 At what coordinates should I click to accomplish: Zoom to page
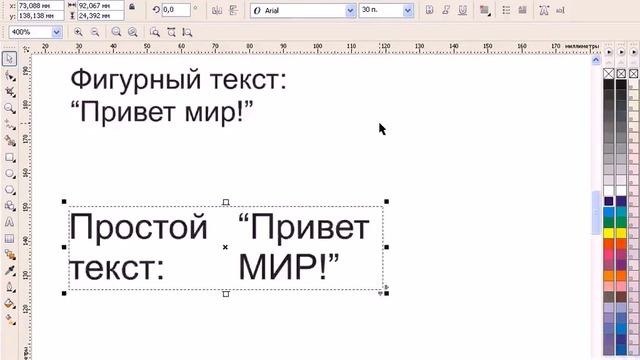155,32
